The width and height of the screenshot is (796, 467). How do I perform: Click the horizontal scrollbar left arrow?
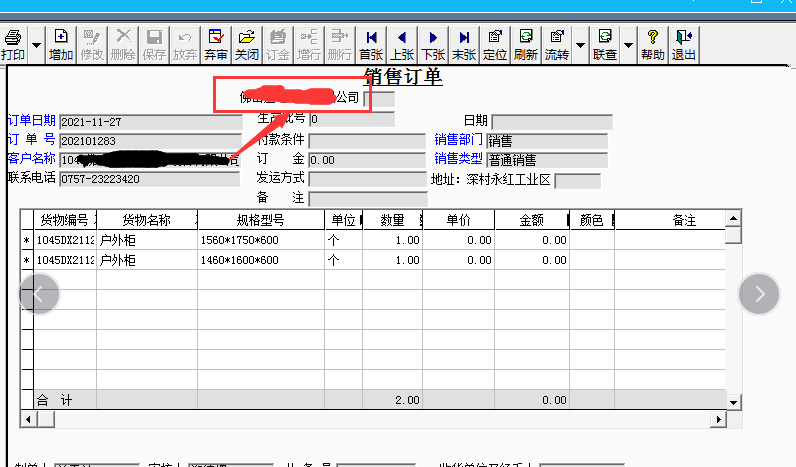pos(28,419)
